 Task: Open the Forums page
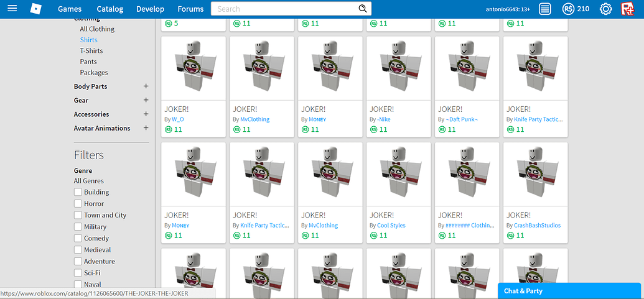pyautogui.click(x=190, y=9)
